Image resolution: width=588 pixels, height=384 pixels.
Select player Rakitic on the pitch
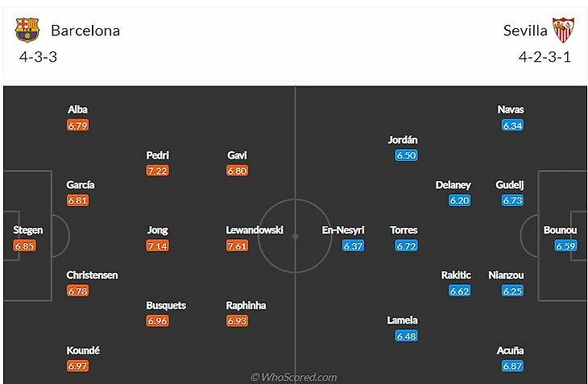[x=456, y=275]
